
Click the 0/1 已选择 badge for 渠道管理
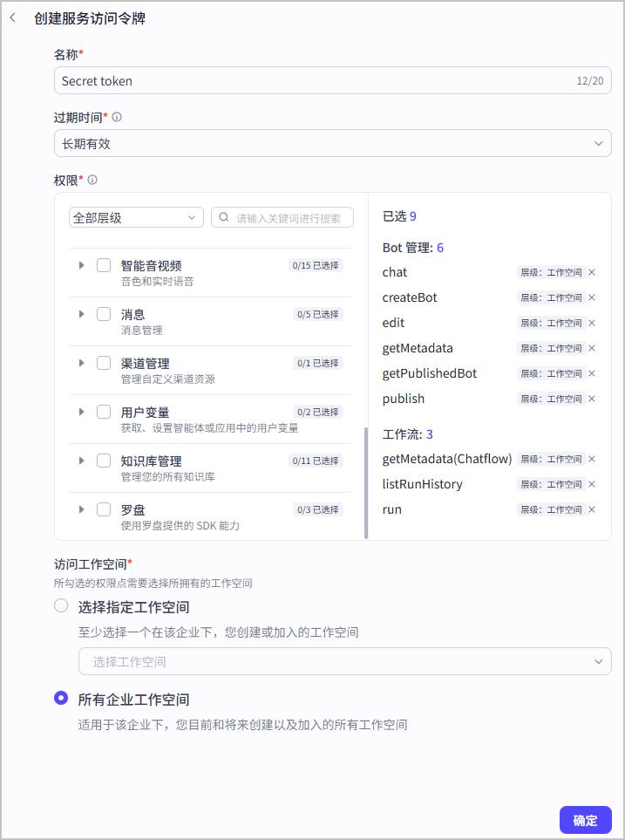pos(318,363)
